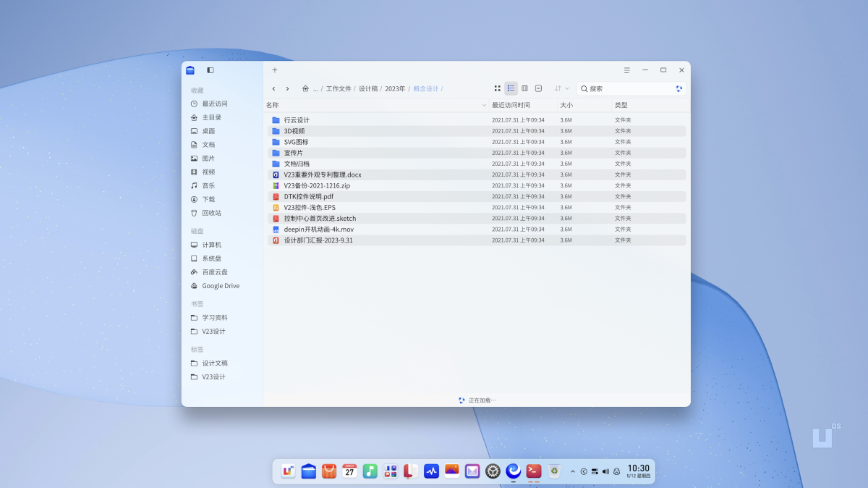This screenshot has width=868, height=488.
Task: Open the sort order dropdown
Action: pos(562,88)
